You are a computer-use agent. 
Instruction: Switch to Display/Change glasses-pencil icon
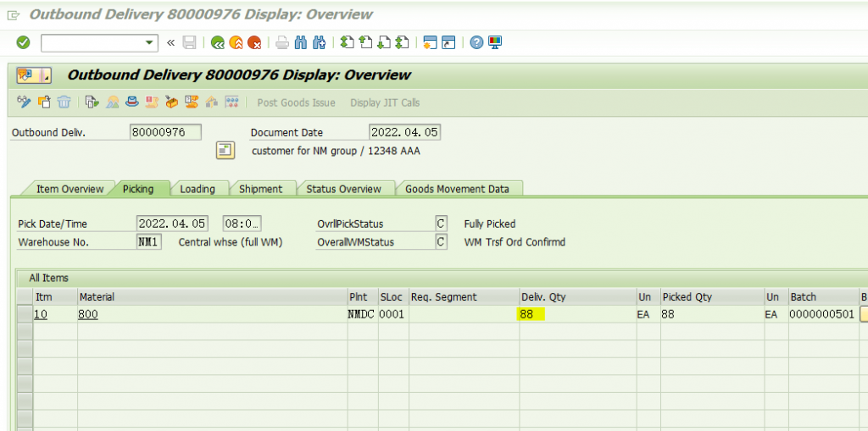(x=25, y=102)
